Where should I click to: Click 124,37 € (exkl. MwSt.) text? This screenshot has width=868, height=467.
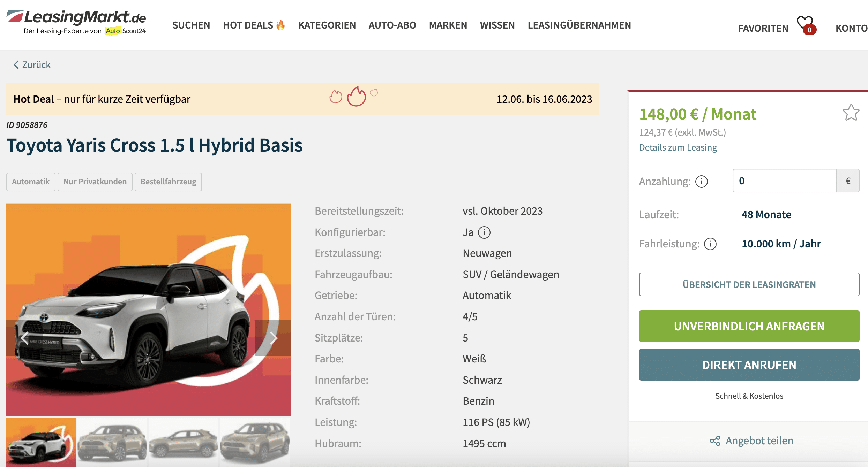pyautogui.click(x=682, y=132)
